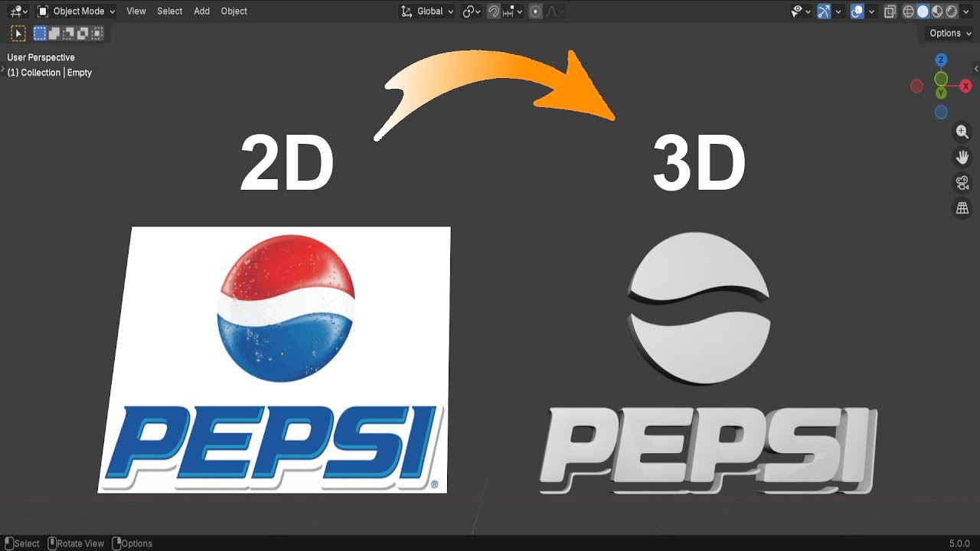Switch to solid shading
Screen dimensions: 980x551
(923, 11)
